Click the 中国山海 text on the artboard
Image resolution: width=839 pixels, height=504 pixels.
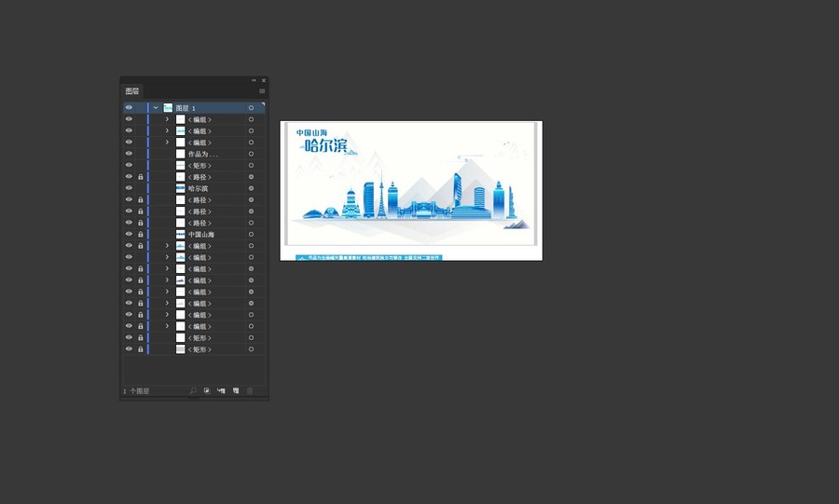coord(311,132)
